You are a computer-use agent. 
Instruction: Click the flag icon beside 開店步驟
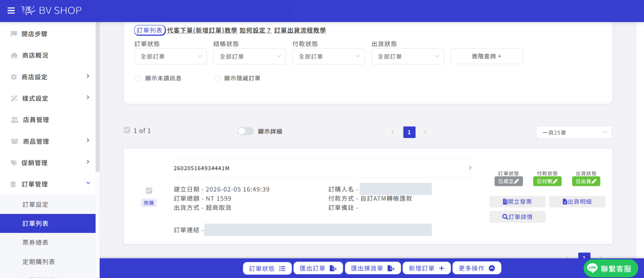coord(14,34)
